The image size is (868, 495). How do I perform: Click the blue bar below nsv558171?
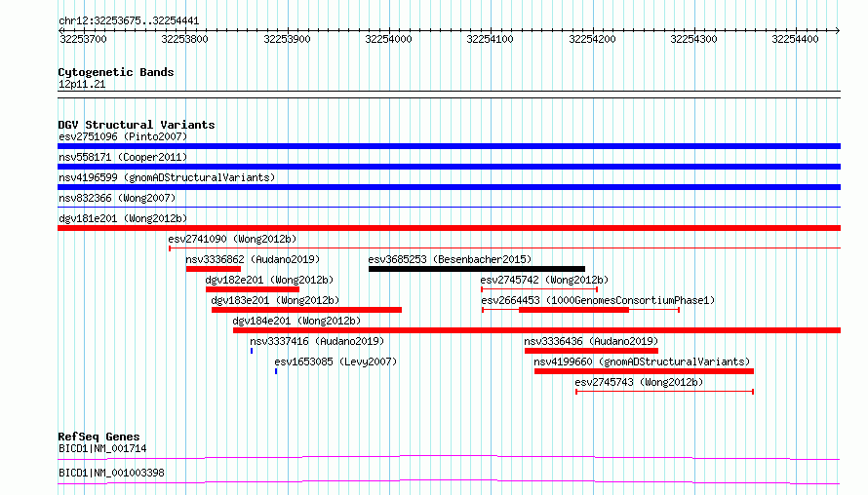pyautogui.click(x=449, y=167)
